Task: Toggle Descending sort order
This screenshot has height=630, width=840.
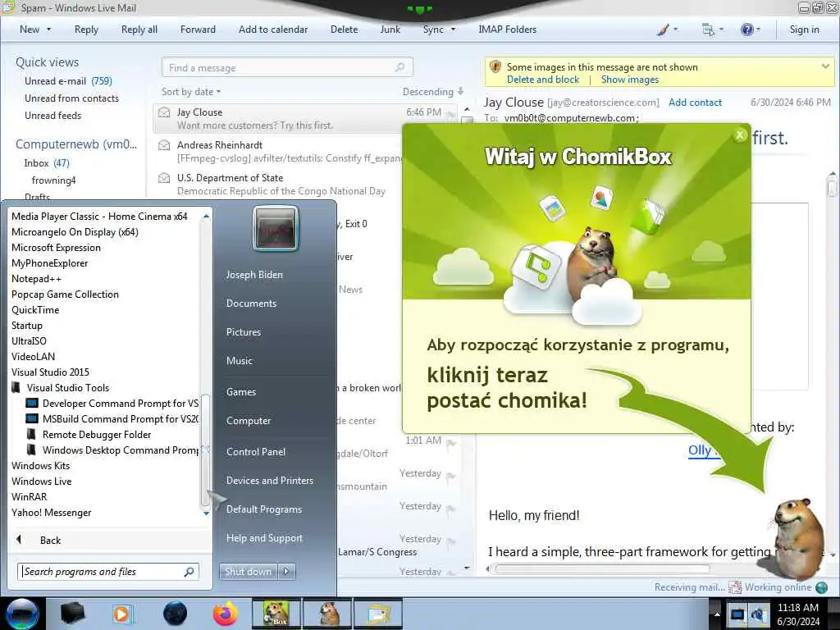Action: pyautogui.click(x=433, y=92)
